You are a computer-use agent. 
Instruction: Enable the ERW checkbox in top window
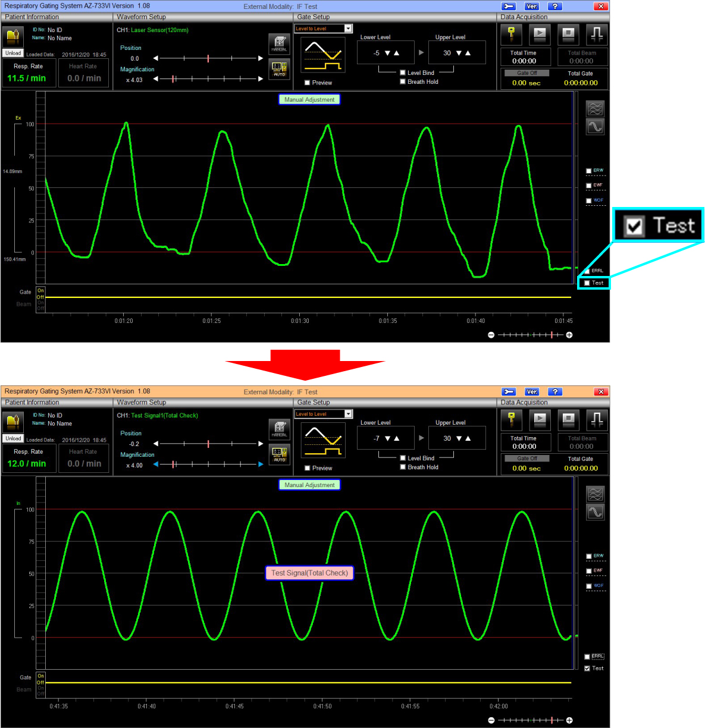[x=588, y=171]
